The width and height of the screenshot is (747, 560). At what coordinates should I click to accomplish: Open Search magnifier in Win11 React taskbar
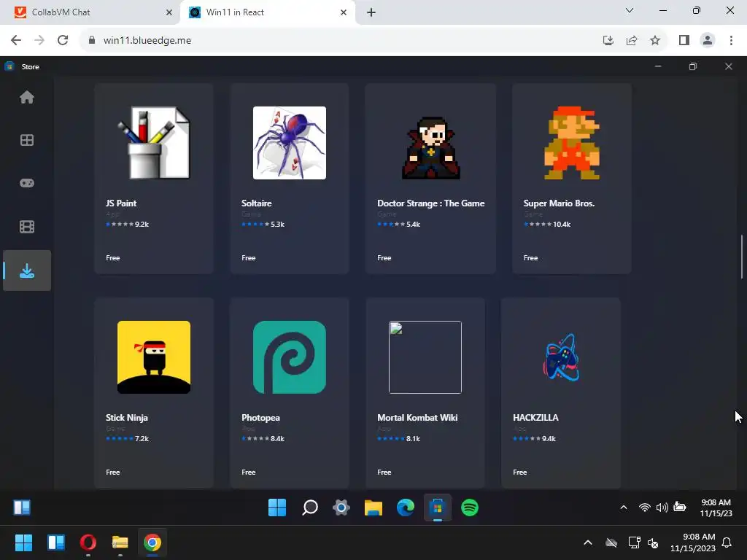(x=309, y=507)
